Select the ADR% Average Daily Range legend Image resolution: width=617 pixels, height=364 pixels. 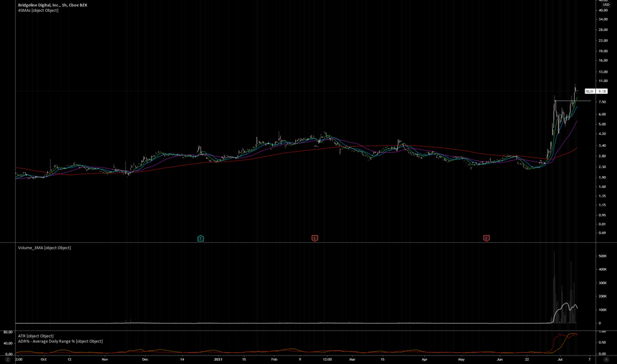60,341
